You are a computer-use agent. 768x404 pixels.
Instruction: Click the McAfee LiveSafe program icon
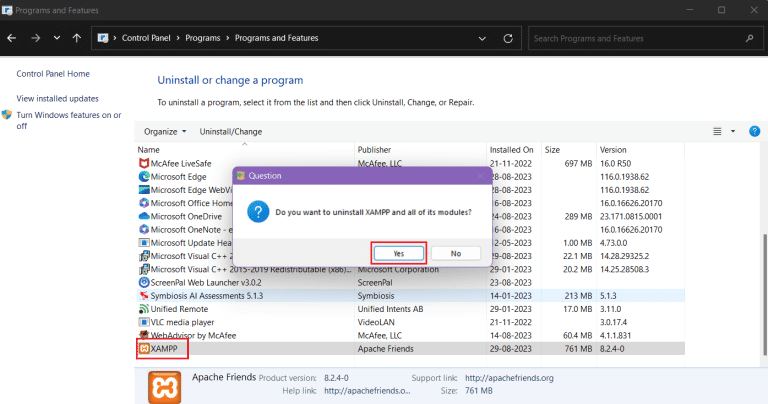click(143, 163)
